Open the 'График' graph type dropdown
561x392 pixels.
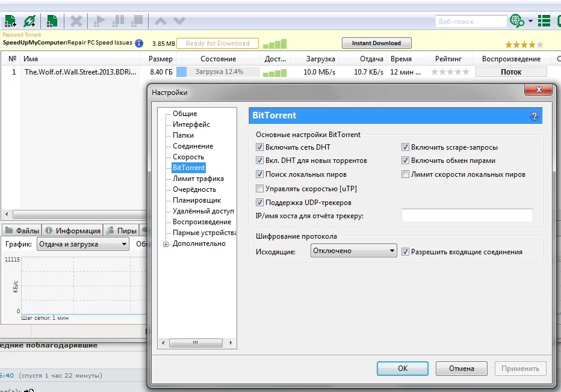click(83, 244)
